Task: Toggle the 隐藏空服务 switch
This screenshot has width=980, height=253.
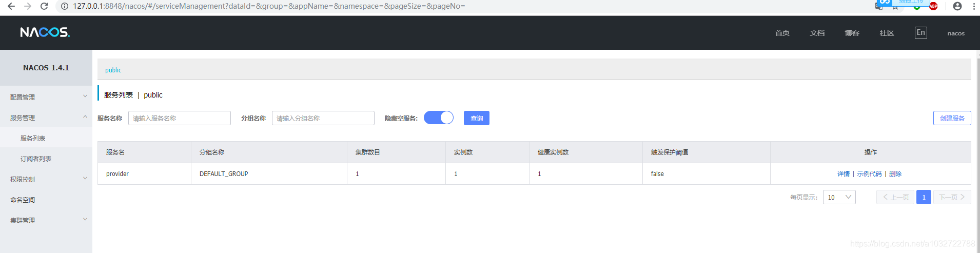Action: pos(439,118)
